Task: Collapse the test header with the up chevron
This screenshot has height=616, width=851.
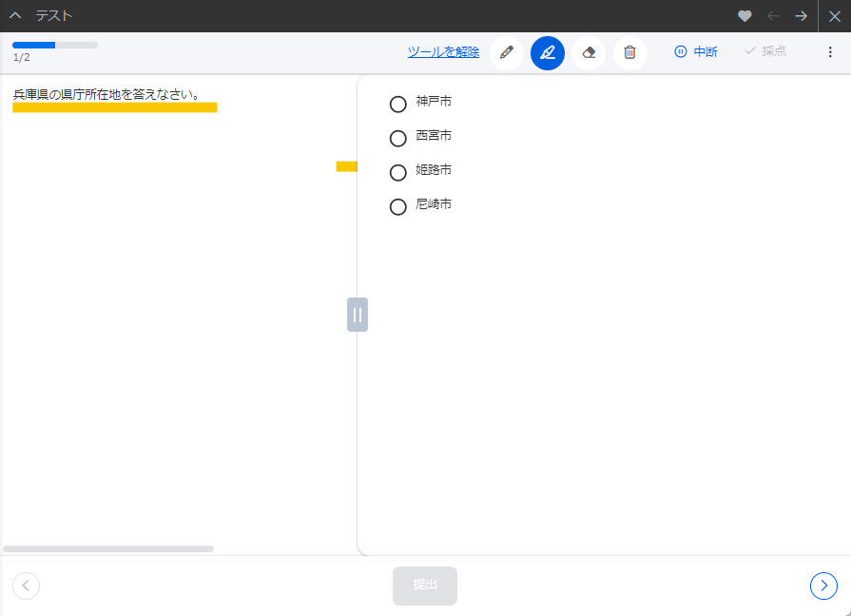Action: coord(15,16)
